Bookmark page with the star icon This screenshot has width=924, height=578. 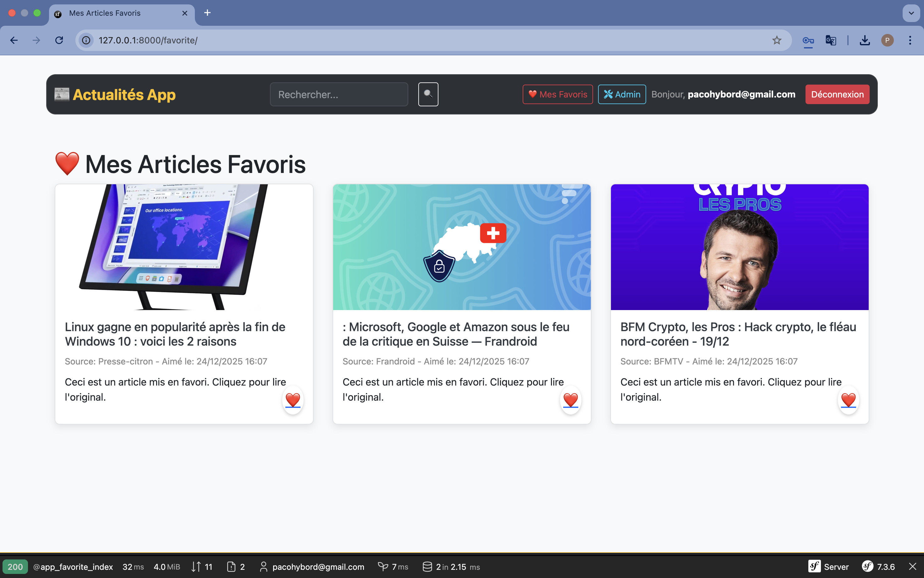pyautogui.click(x=777, y=40)
